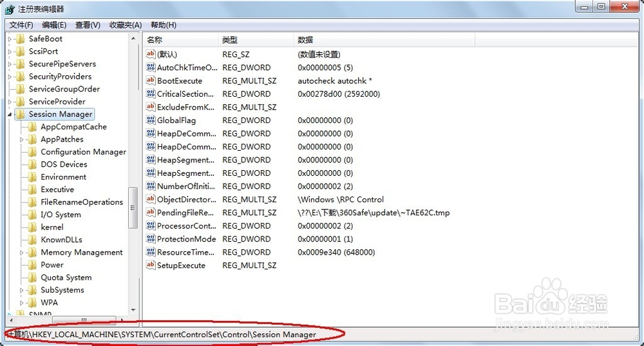The height and width of the screenshot is (346, 644).
Task: Click the tree horizontal scroll left arrow
Action: pyautogui.click(x=11, y=320)
